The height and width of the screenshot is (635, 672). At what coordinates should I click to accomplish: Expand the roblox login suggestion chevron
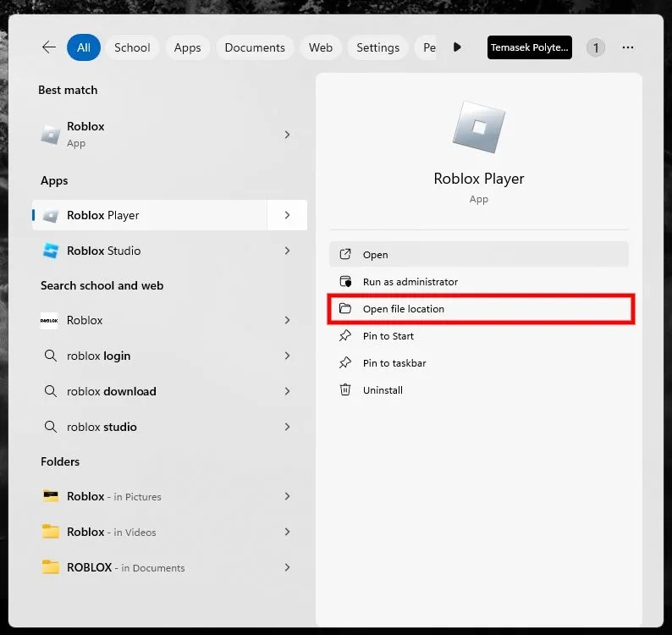[287, 356]
